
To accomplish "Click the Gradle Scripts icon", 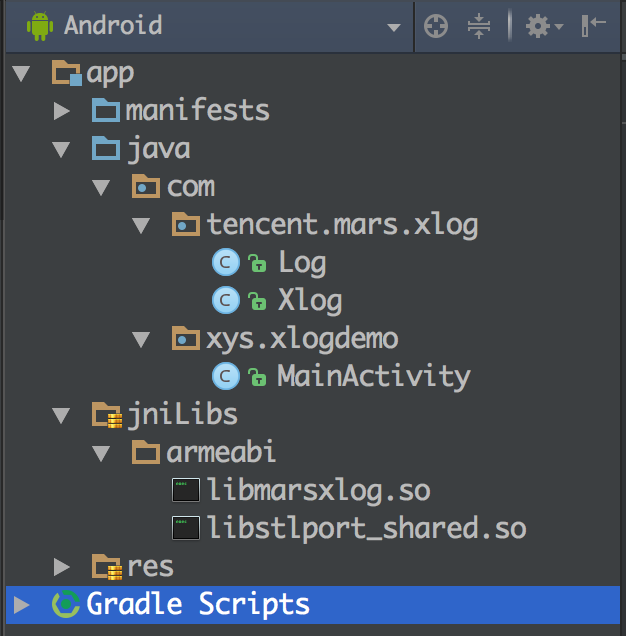I will [x=66, y=604].
